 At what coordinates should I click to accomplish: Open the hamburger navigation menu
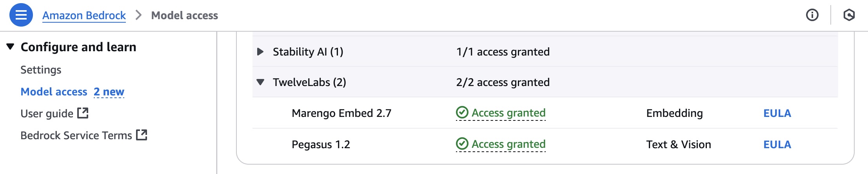pos(21,15)
